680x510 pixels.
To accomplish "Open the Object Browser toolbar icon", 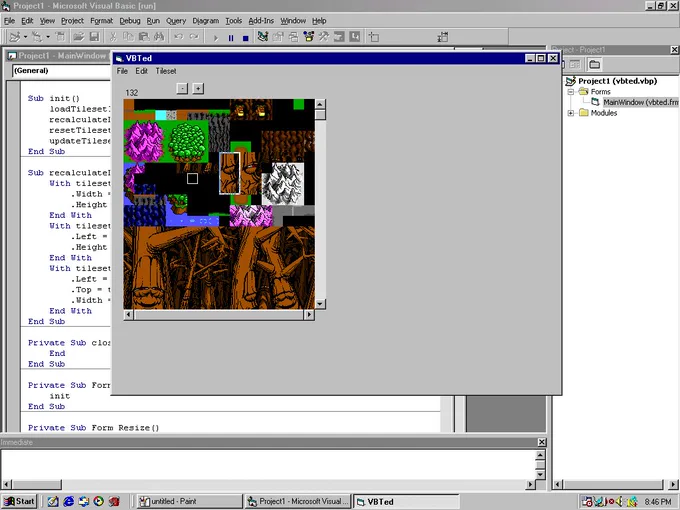I will point(308,37).
